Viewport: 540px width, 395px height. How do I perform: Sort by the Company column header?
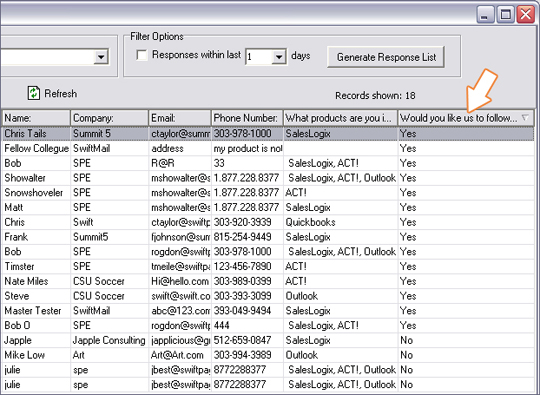coord(110,118)
